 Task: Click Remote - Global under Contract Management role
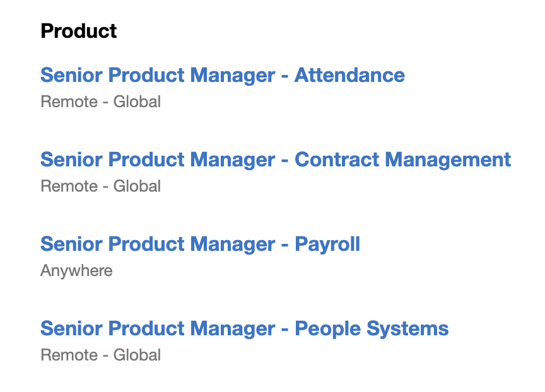coord(100,186)
